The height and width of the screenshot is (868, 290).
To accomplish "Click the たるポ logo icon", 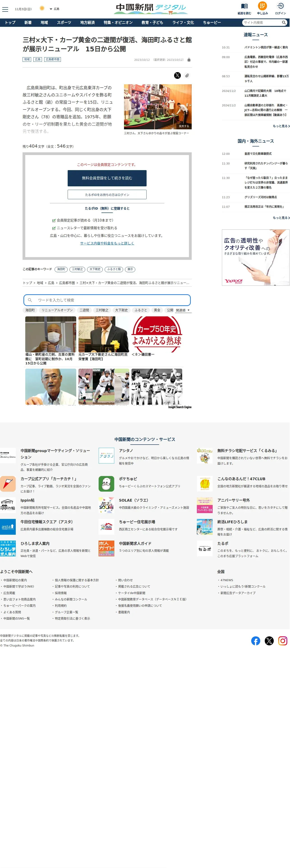I will point(205,548).
